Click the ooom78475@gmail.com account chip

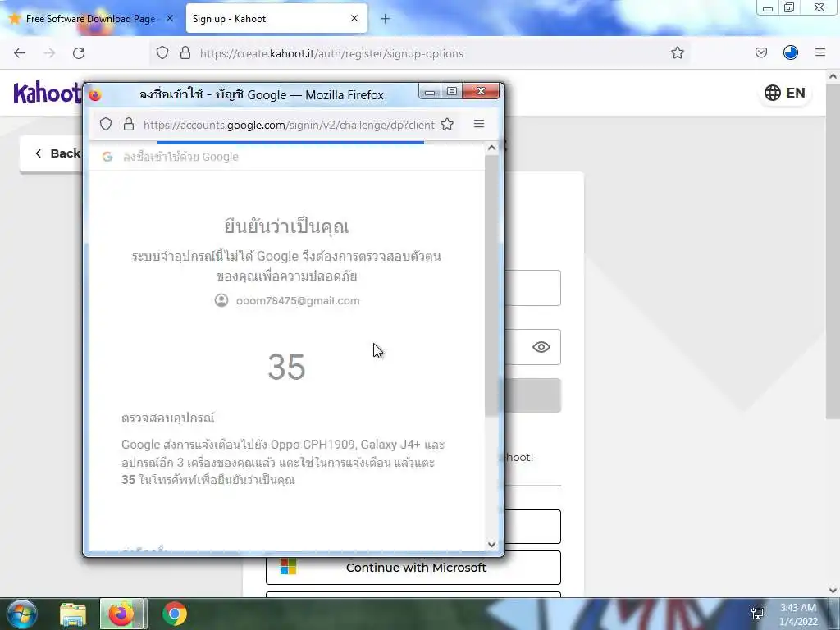[x=287, y=300]
